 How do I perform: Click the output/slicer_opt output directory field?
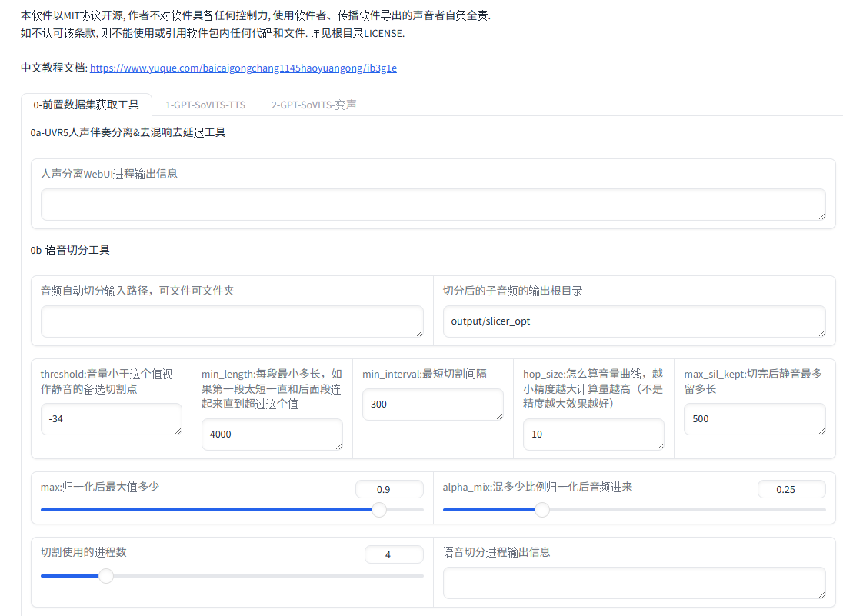click(634, 321)
